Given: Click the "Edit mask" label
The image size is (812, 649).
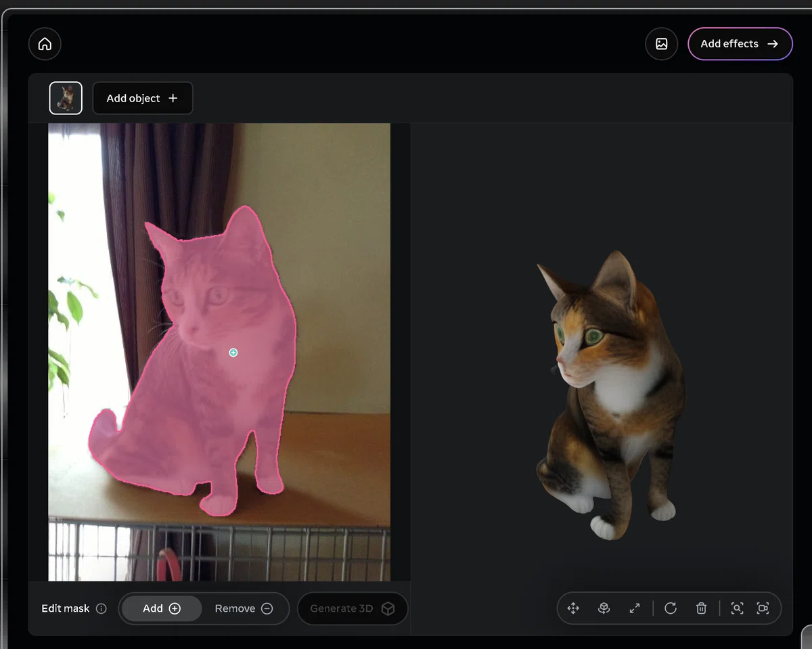Looking at the screenshot, I should 66,608.
